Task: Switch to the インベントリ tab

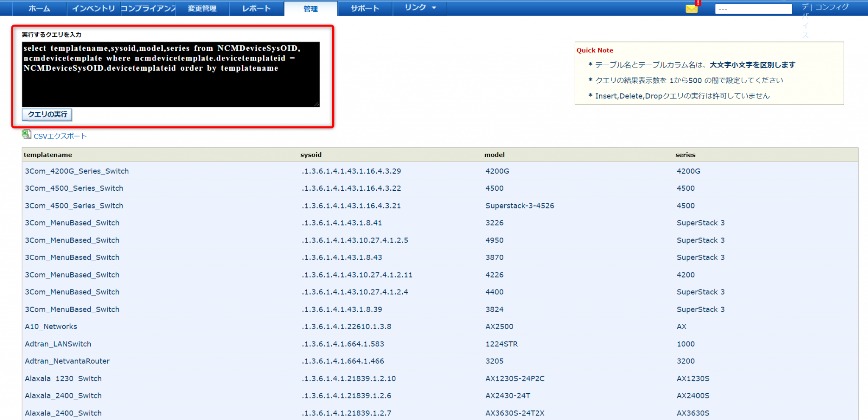Action: coord(93,8)
